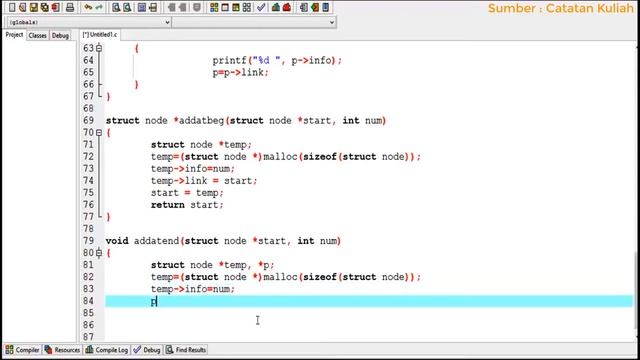
Task: Open the Resources tab at the bottom
Action: point(62,350)
